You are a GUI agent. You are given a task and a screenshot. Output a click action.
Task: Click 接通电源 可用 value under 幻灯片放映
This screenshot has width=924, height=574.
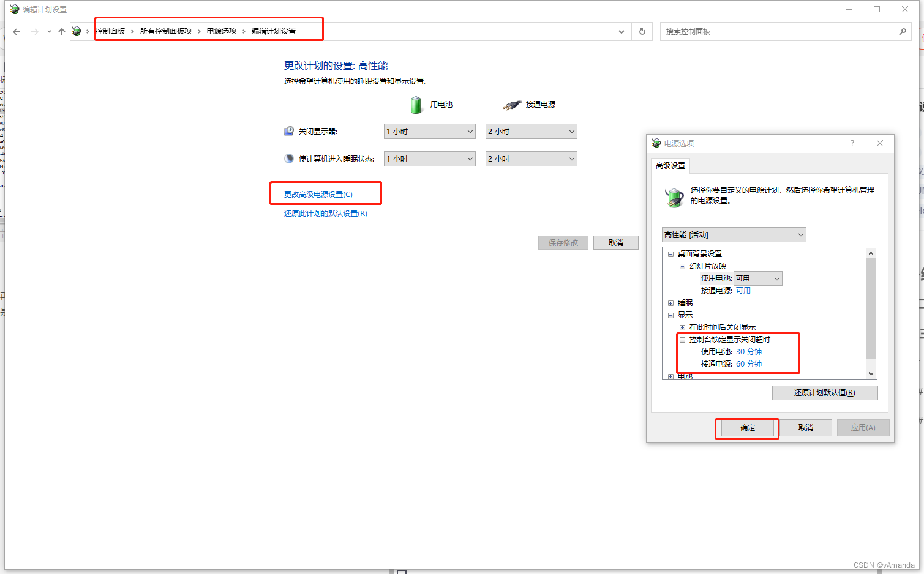[743, 291]
